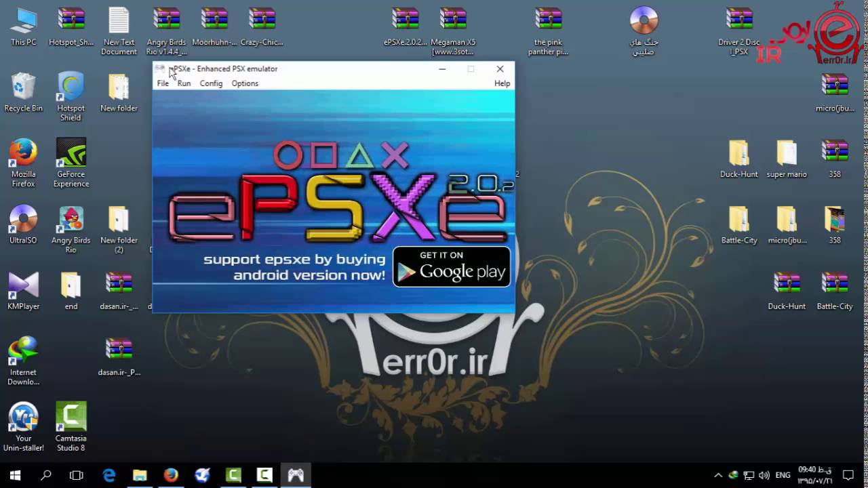The width and height of the screenshot is (868, 488).
Task: Minimize the ePSXe emulator window
Action: (x=442, y=68)
